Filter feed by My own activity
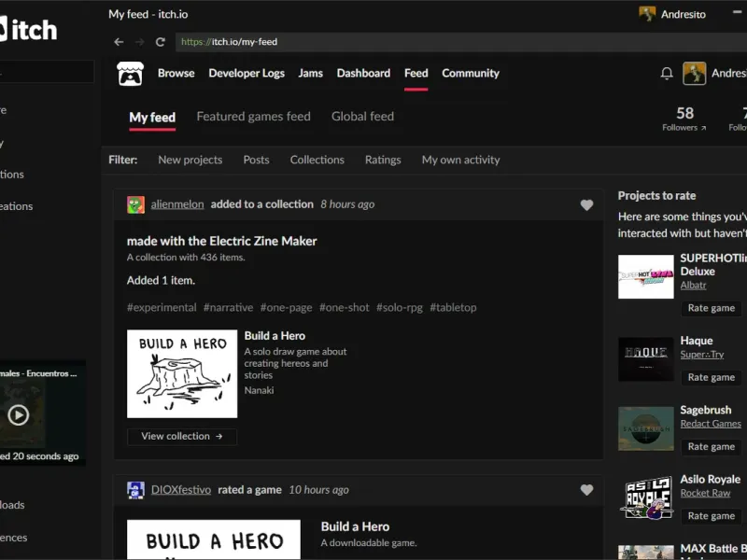 tap(460, 160)
